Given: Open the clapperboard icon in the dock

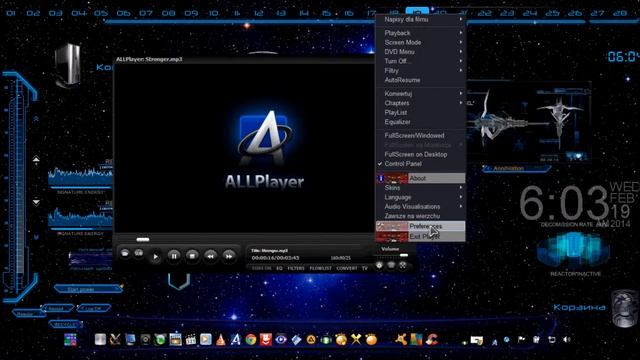Looking at the screenshot, I should (x=191, y=340).
